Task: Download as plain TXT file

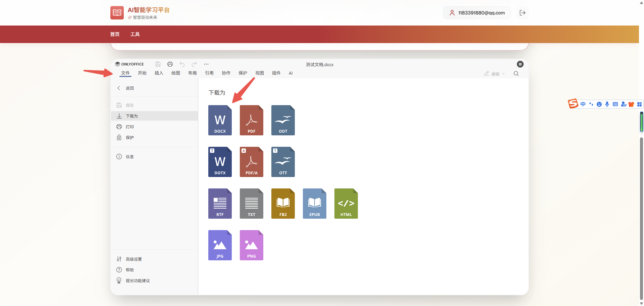Action: (252, 204)
